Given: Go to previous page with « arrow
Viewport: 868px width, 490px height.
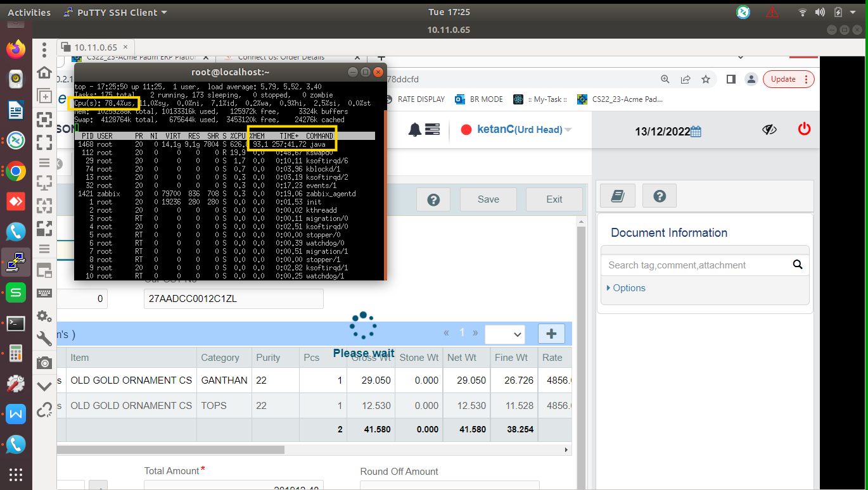Looking at the screenshot, I should [x=447, y=333].
